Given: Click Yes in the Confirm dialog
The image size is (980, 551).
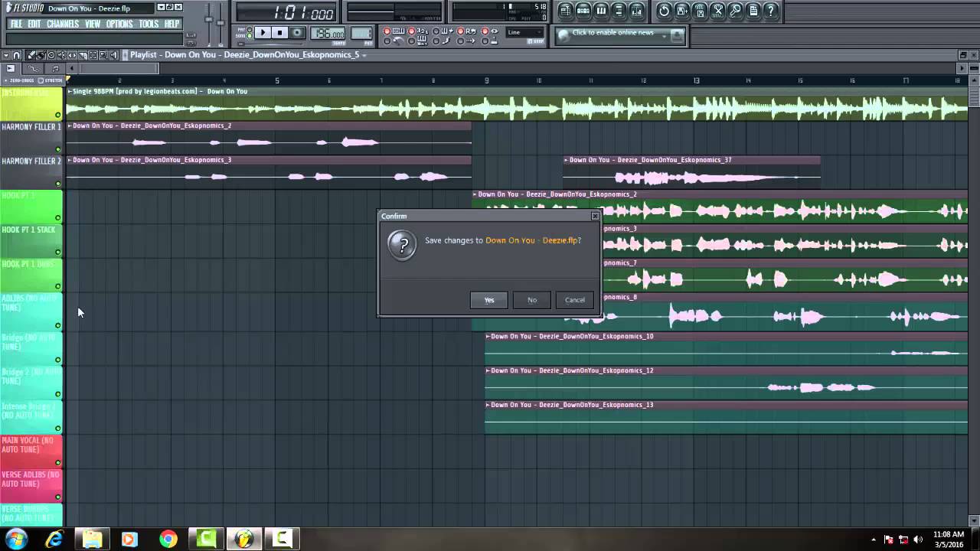Looking at the screenshot, I should click(x=489, y=300).
